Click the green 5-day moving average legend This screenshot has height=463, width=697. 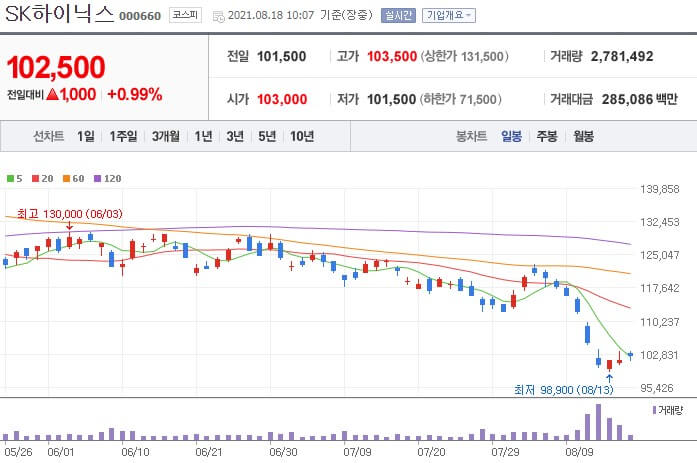click(14, 179)
